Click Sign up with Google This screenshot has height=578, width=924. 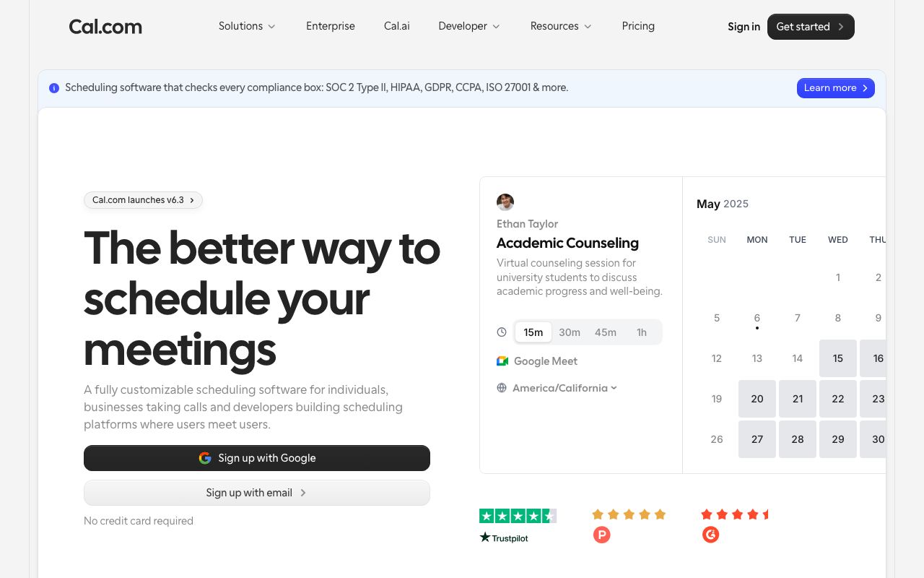[257, 458]
